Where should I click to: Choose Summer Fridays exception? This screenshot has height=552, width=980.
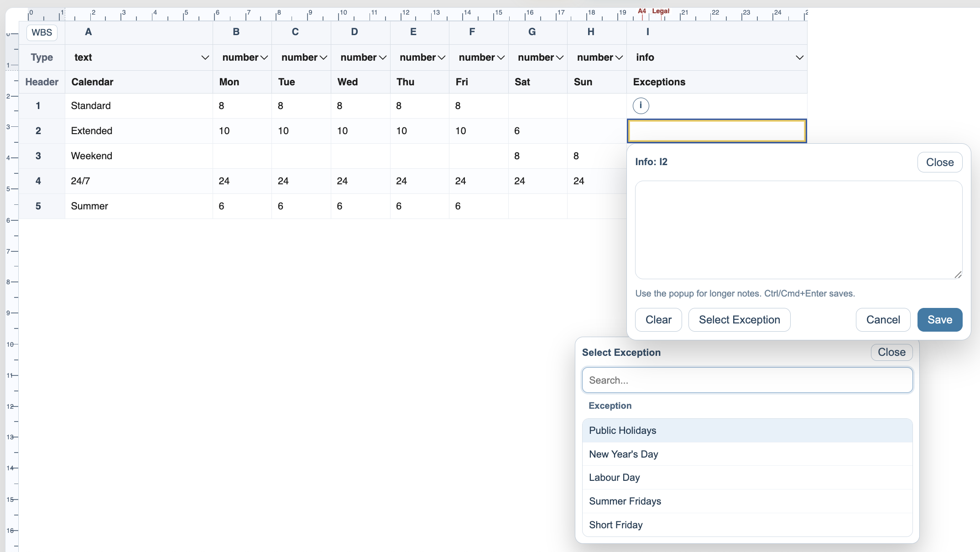click(x=747, y=501)
